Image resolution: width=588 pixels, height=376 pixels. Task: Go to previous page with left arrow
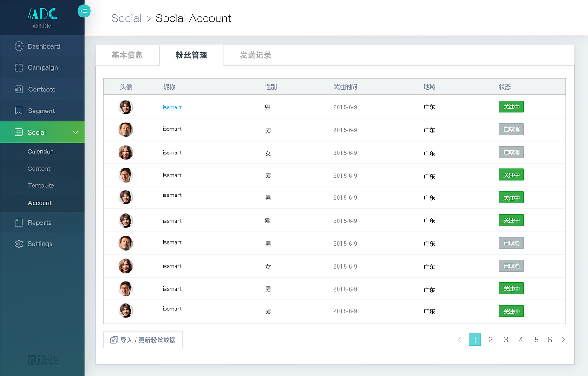[x=460, y=340]
